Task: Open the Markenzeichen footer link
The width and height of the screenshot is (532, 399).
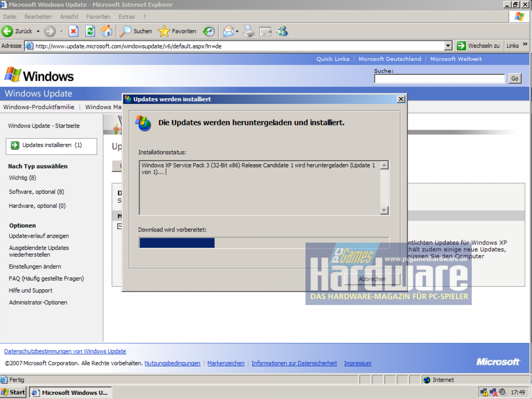Action: pos(226,363)
